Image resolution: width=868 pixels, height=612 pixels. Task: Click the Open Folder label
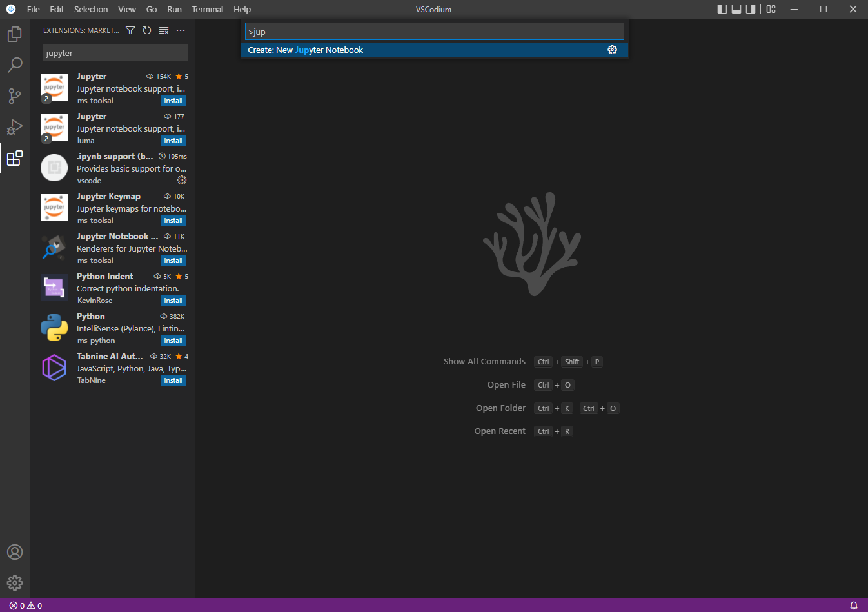pos(500,408)
